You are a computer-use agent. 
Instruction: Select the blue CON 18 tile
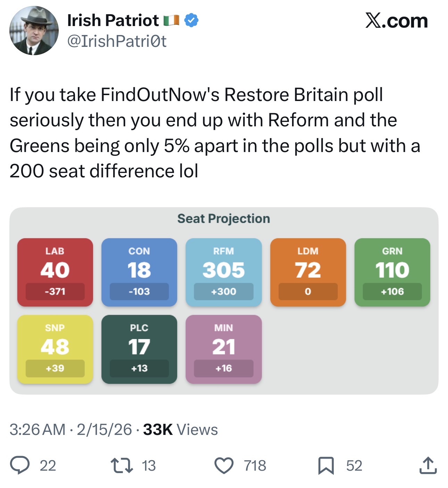(x=139, y=272)
